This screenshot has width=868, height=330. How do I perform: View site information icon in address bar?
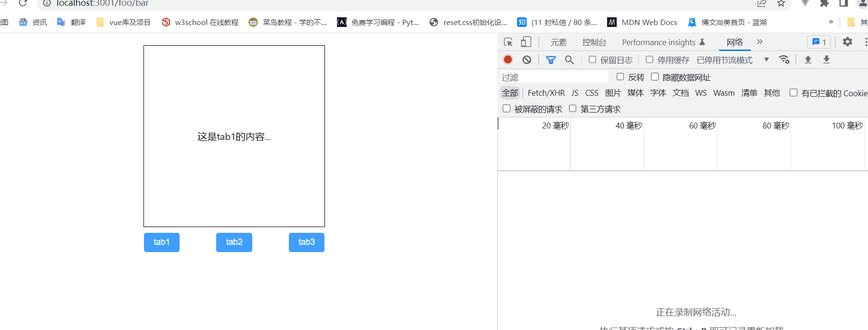(47, 3)
